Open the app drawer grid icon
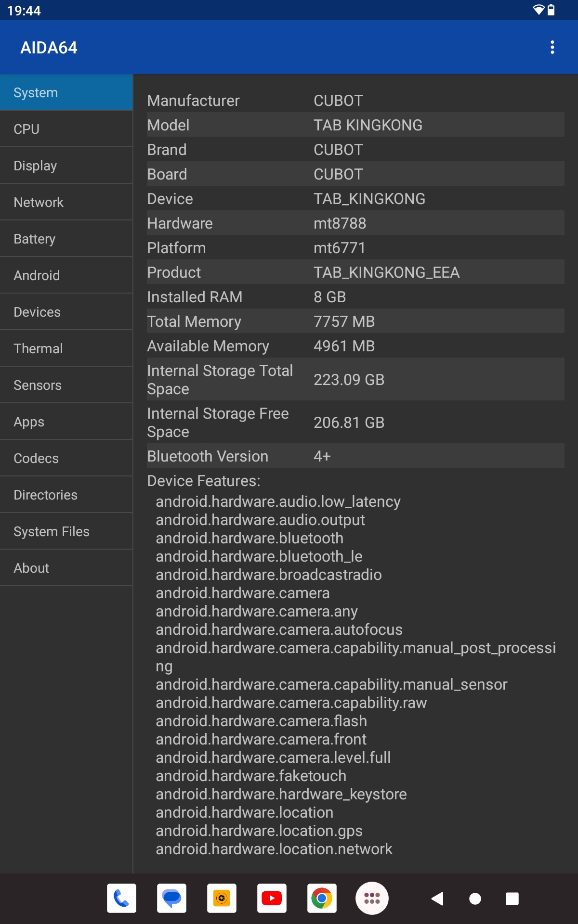This screenshot has height=924, width=578. pos(372,898)
